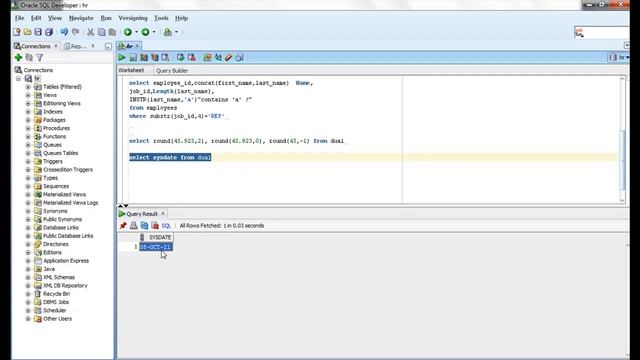
Task: Minimize the Connections panel
Action: tap(108, 47)
